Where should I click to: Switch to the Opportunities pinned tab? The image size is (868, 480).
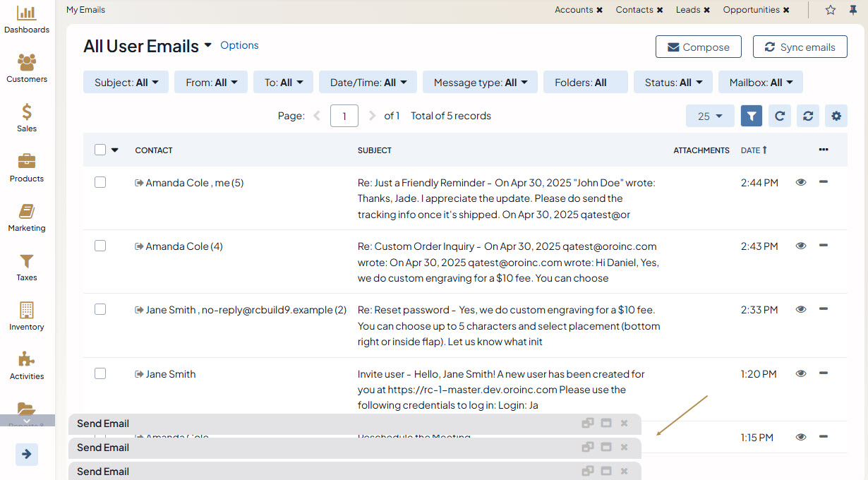[x=751, y=10]
